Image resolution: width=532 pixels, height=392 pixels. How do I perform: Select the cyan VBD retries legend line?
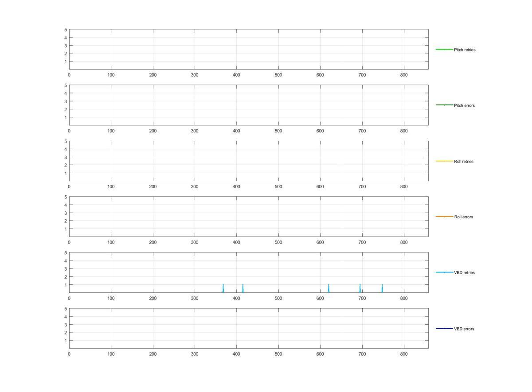click(x=444, y=272)
